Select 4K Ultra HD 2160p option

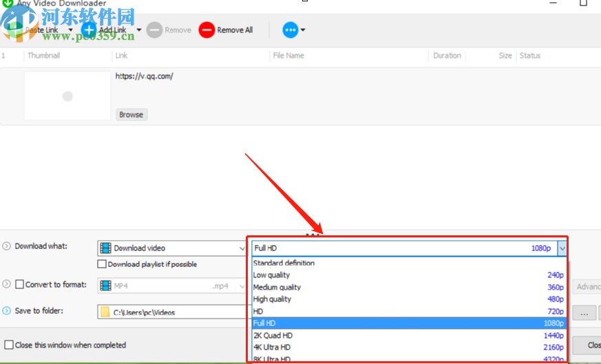pos(409,347)
